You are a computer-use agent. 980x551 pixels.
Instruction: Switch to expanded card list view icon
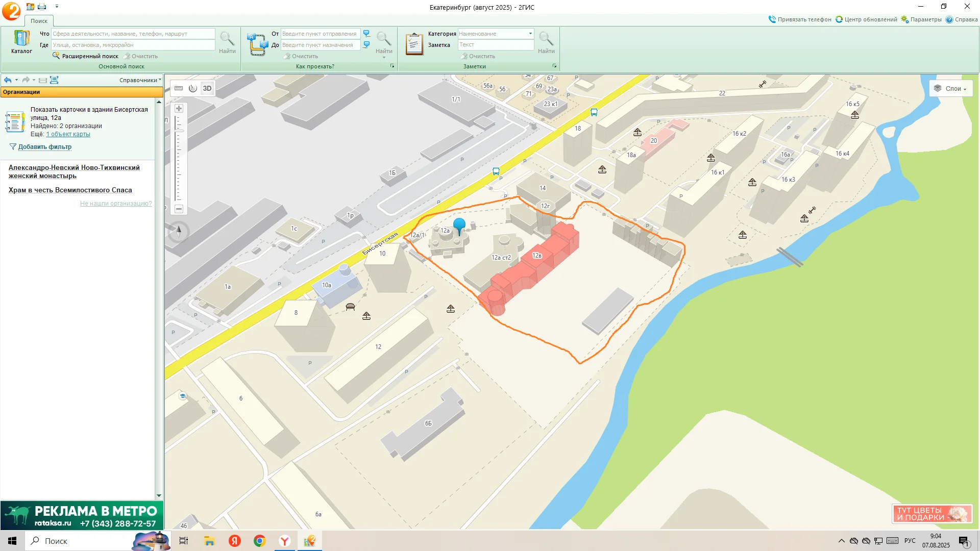tap(54, 80)
